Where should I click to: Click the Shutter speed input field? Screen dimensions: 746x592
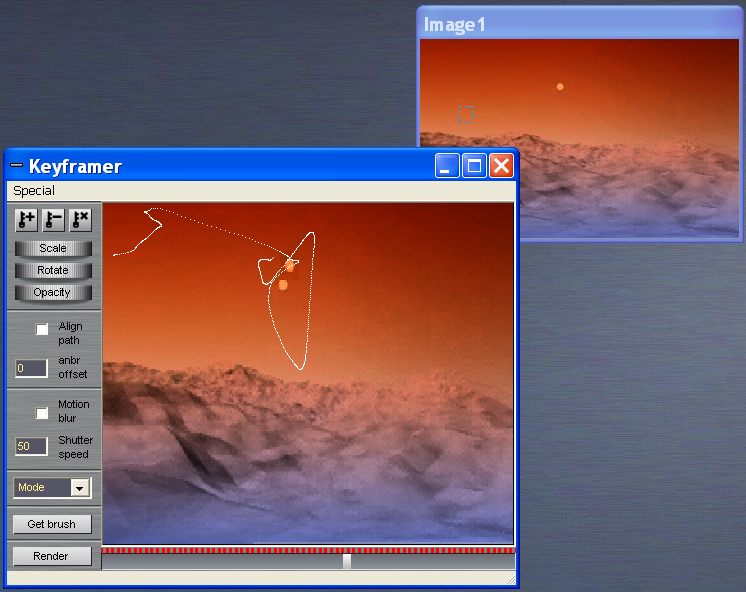pyautogui.click(x=31, y=446)
